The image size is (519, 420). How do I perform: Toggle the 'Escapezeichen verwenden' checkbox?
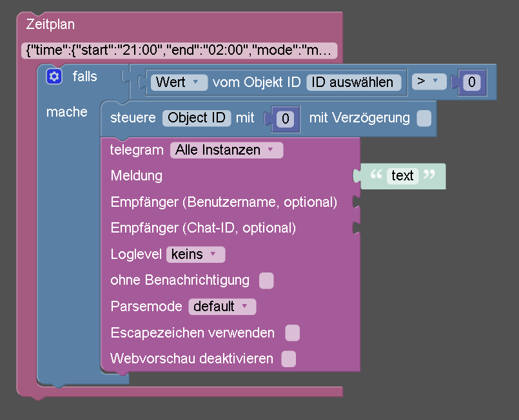pos(292,333)
